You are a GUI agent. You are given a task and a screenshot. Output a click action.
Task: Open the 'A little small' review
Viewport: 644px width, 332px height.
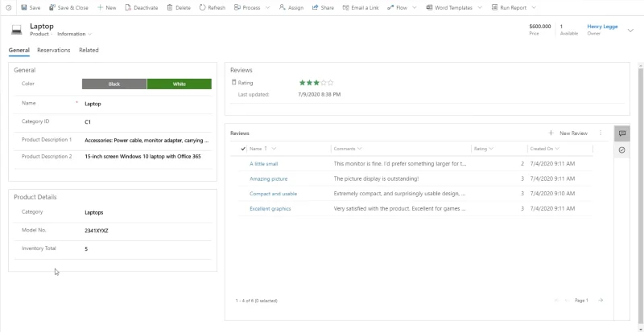tap(264, 164)
